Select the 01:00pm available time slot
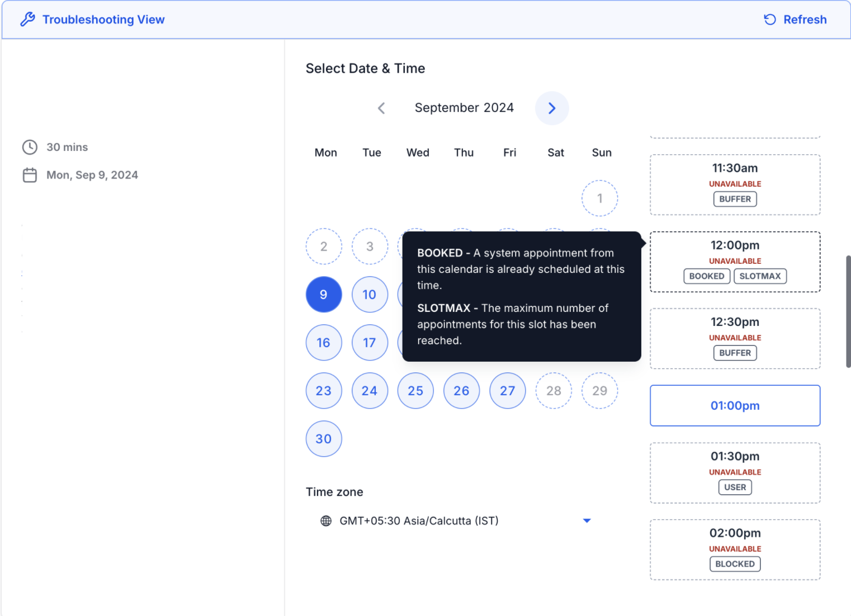The width and height of the screenshot is (851, 616). pos(735,406)
